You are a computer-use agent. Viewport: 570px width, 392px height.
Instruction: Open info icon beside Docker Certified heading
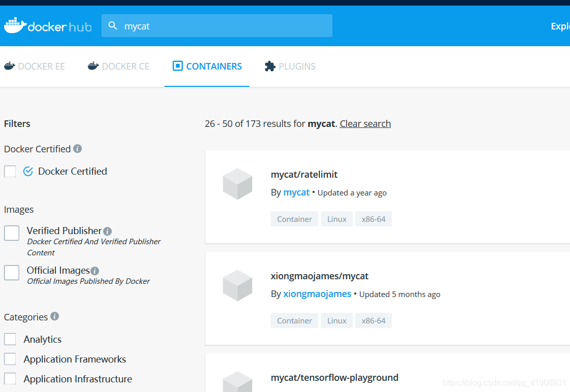[x=78, y=148]
